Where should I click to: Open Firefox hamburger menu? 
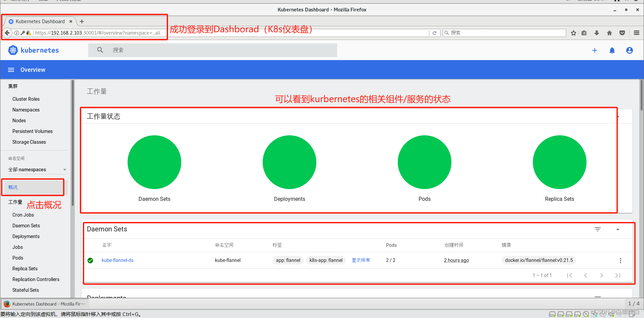click(x=637, y=33)
